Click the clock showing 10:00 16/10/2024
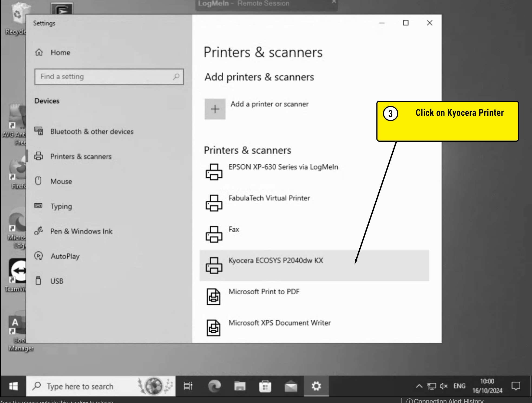532x403 pixels. (x=487, y=386)
